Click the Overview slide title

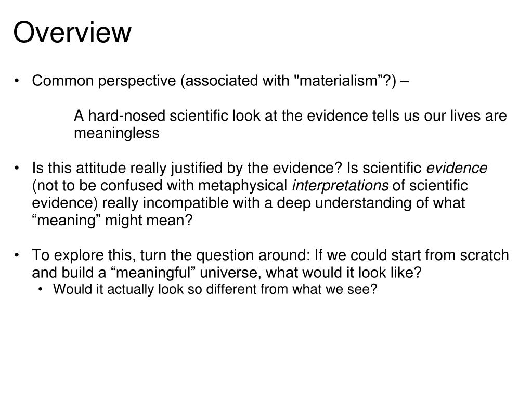[72, 32]
